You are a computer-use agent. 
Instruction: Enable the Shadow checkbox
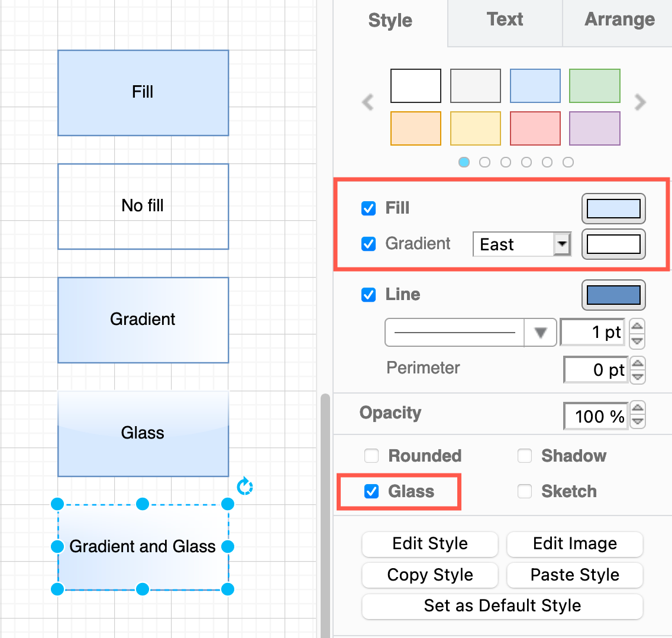[525, 456]
